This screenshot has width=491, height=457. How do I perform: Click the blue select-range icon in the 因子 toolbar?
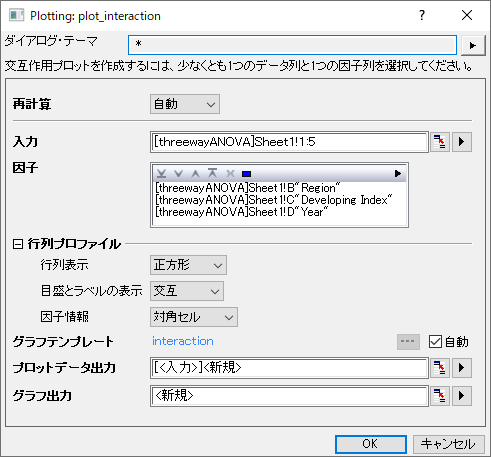coord(247,174)
